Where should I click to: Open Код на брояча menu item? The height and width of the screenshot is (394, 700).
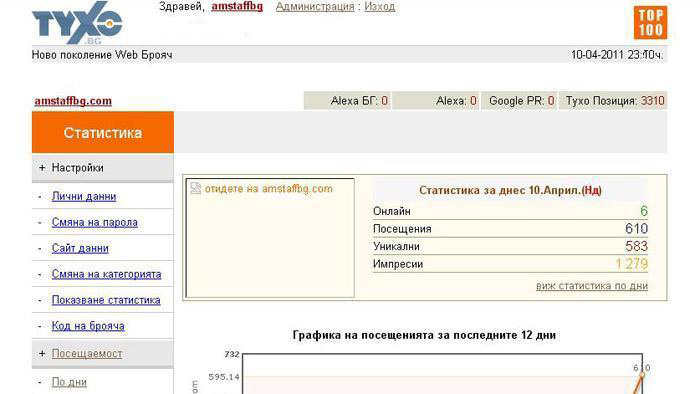[88, 326]
